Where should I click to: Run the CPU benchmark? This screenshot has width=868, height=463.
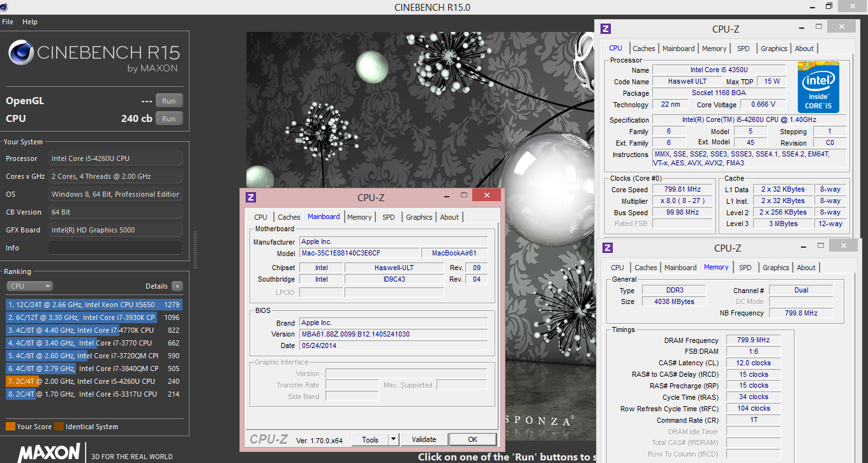click(x=168, y=119)
